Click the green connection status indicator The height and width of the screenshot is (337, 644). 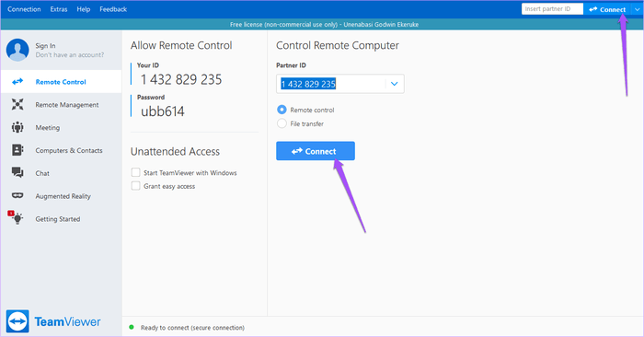pyautogui.click(x=132, y=327)
